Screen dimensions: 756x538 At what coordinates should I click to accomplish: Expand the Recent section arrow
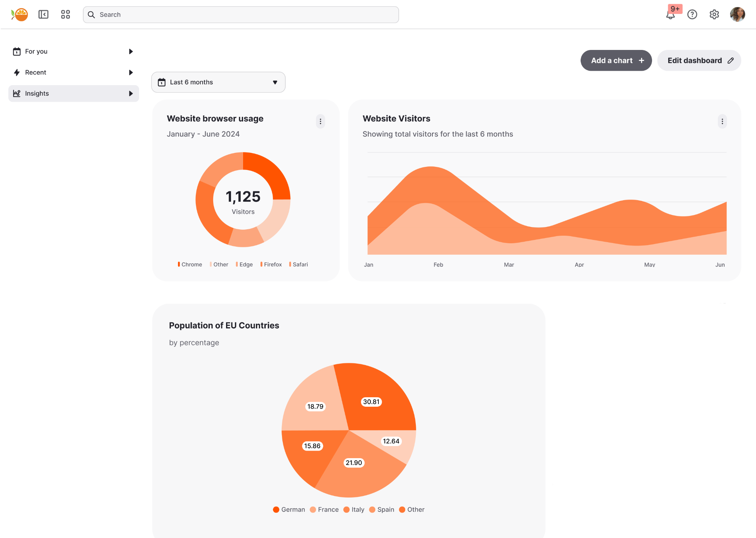[131, 72]
